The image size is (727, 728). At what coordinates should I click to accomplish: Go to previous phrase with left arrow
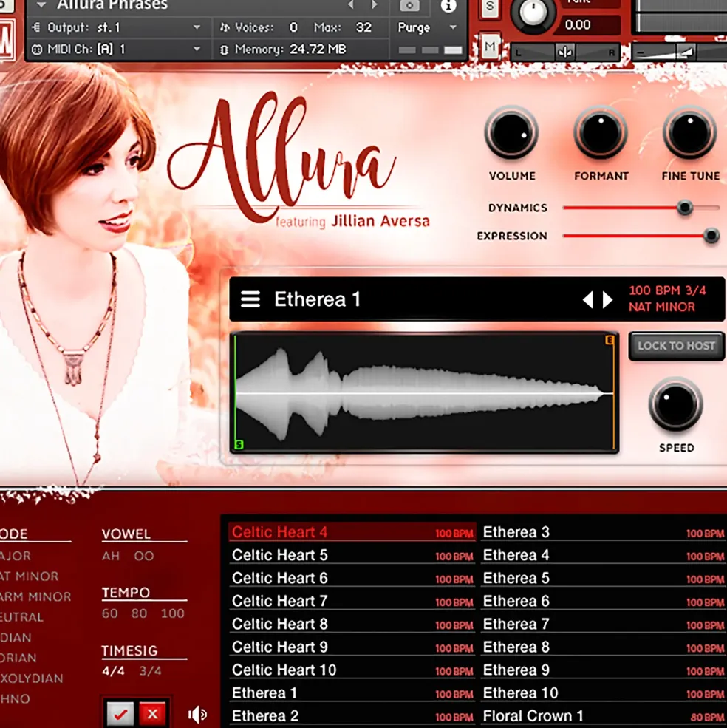(588, 300)
